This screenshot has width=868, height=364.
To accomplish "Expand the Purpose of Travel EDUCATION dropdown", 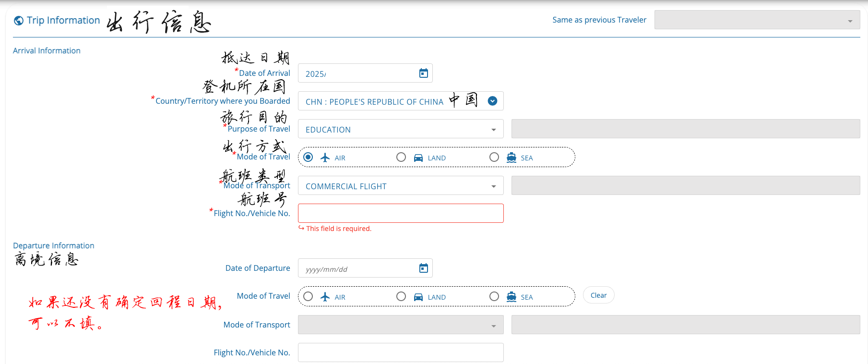I will pos(493,130).
